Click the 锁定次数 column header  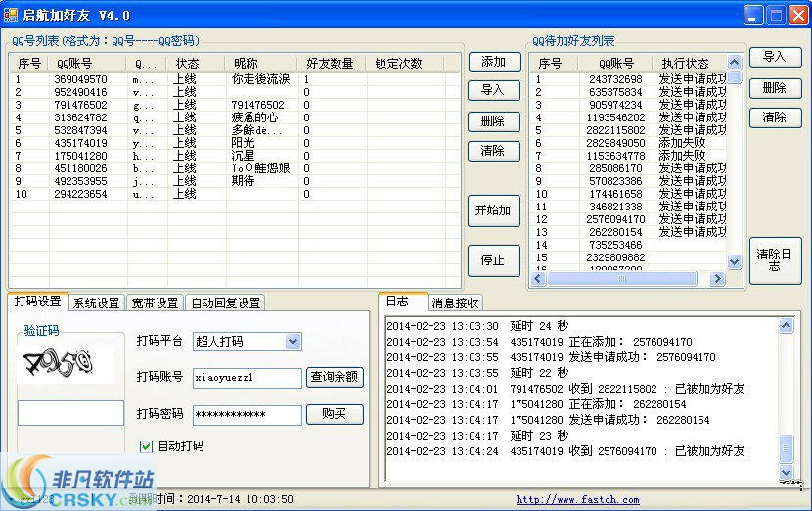click(x=405, y=64)
